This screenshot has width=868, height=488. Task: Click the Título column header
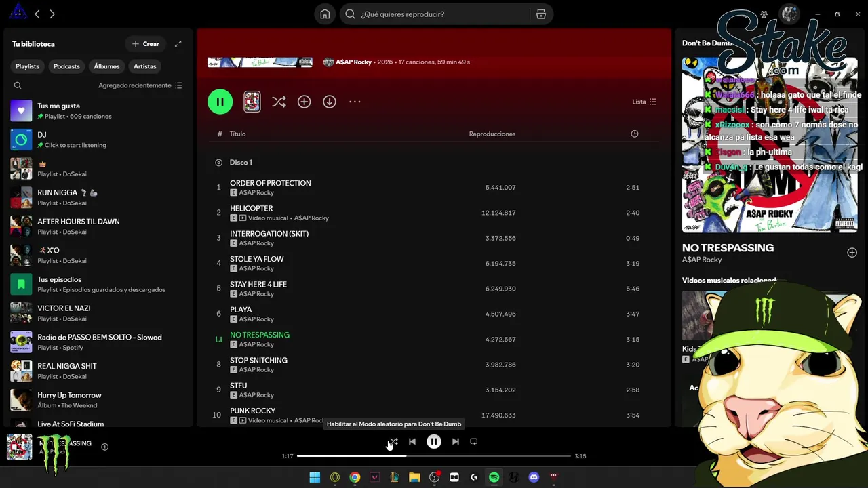tap(237, 134)
